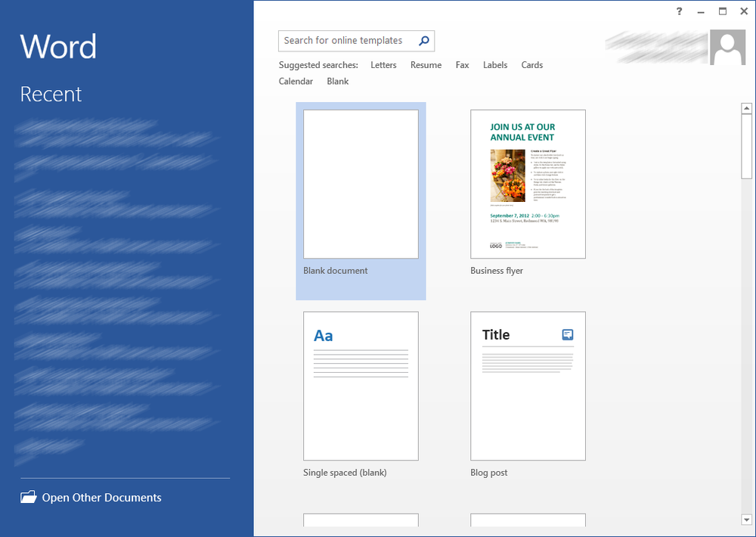Click the template list scroll up arrow

[746, 109]
